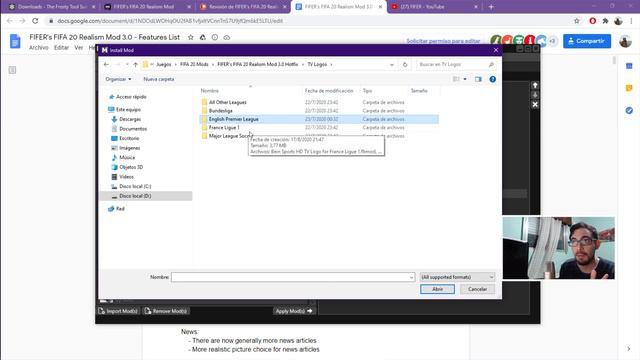
Task: Open the recent locations dropdown arrow
Action: click(x=127, y=64)
